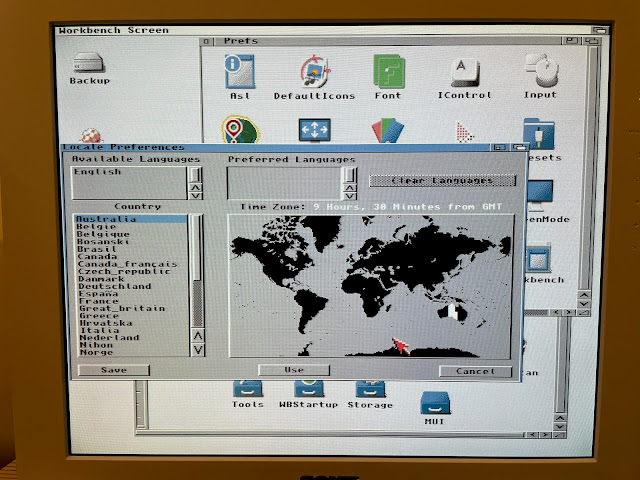Click the Use button
The width and height of the screenshot is (640, 480).
click(x=294, y=370)
